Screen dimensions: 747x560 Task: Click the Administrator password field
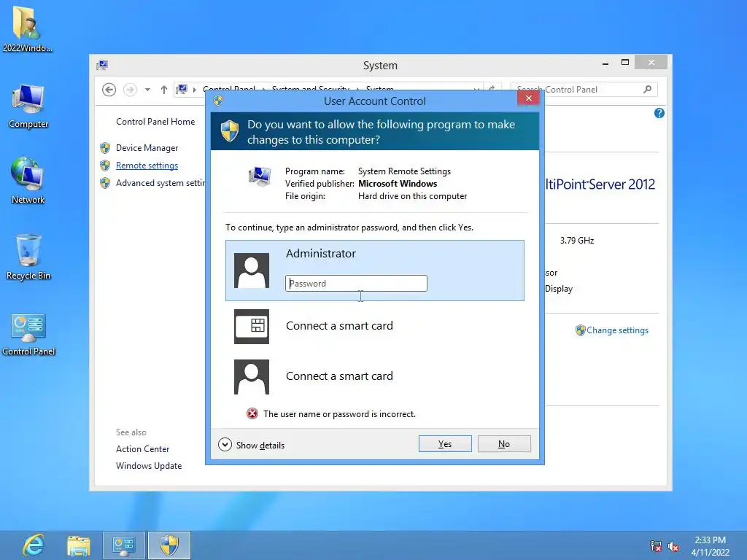(356, 284)
